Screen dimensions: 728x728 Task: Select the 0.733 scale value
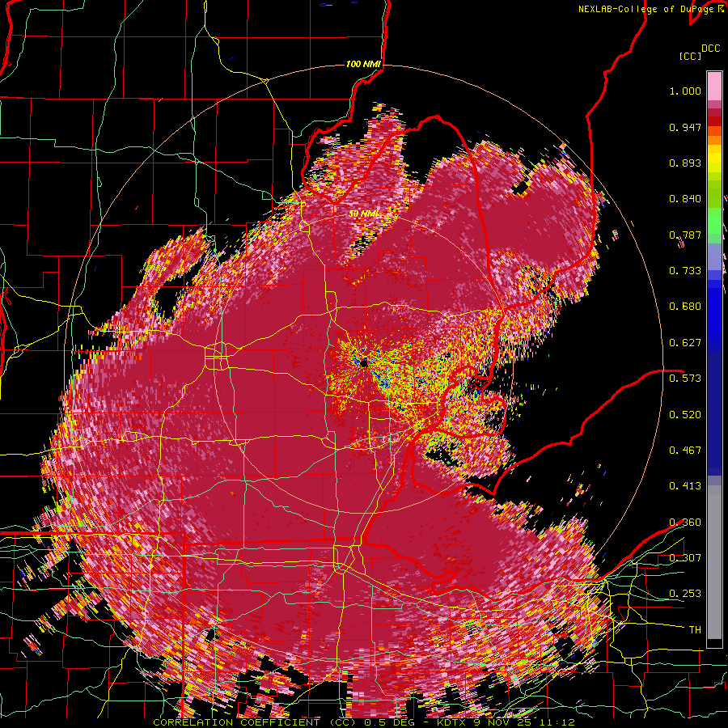pyautogui.click(x=685, y=271)
